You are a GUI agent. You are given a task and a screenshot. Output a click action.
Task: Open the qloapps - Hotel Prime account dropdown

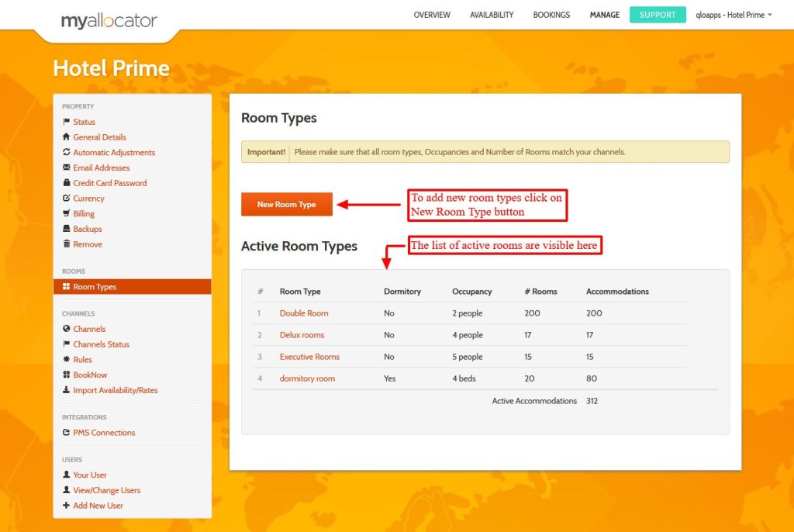[x=734, y=15]
